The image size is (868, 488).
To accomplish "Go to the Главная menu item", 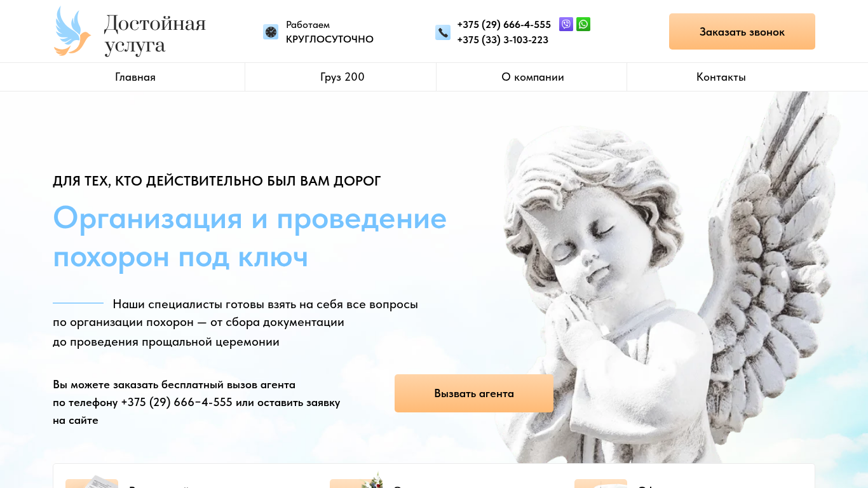I will tap(135, 77).
